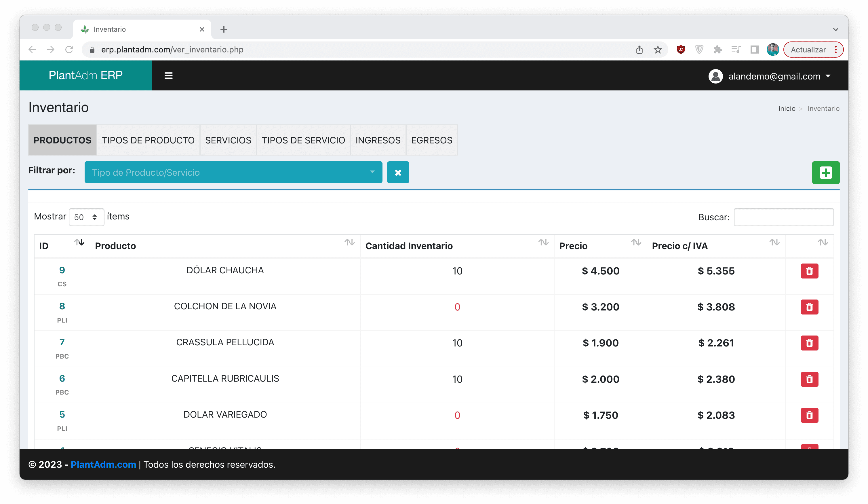Click trash icon for DOLAR VARIEGADO
The height and width of the screenshot is (504, 868).
[809, 415]
